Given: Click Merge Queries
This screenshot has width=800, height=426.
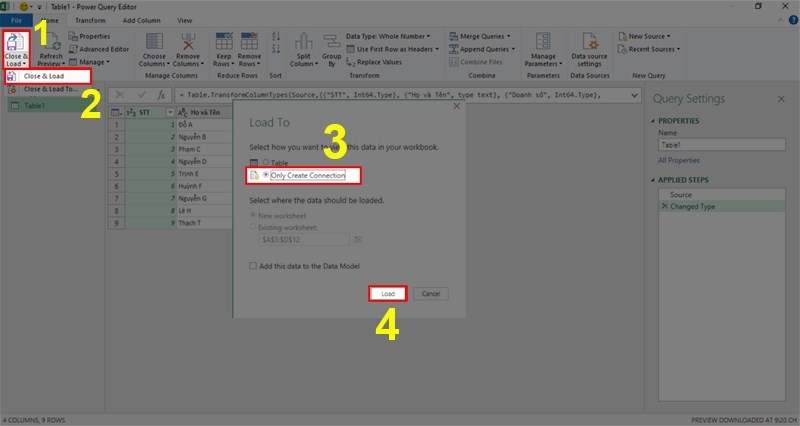Looking at the screenshot, I should coord(480,36).
